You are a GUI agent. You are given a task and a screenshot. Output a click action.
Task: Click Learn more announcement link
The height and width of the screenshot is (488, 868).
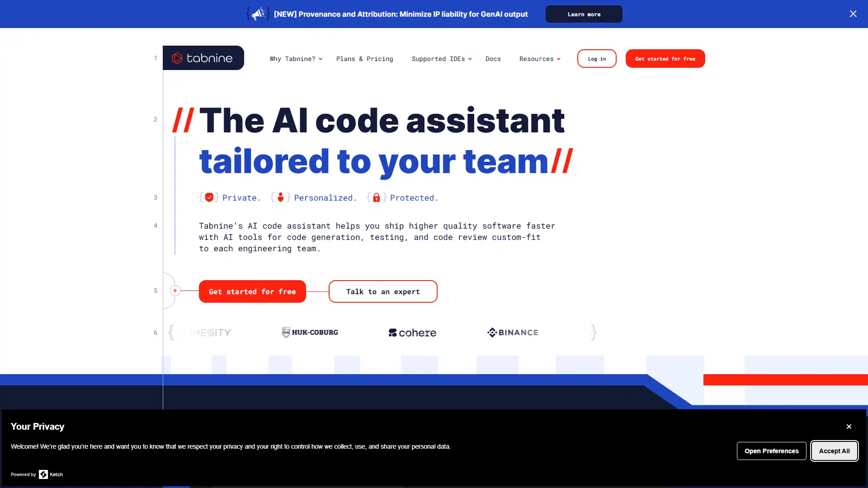coord(584,14)
